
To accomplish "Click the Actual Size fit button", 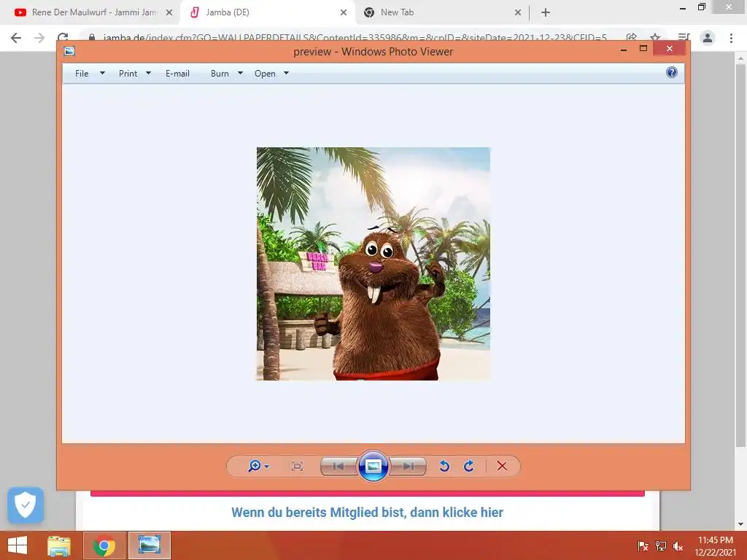I will (298, 466).
